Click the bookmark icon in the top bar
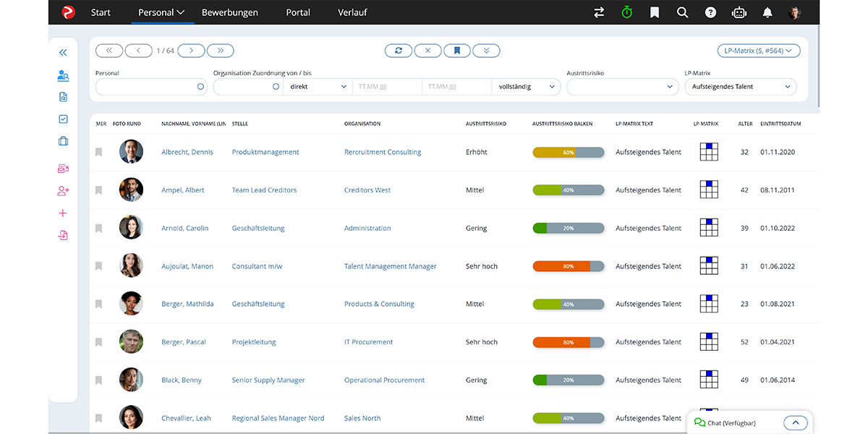868x434 pixels. tap(654, 12)
